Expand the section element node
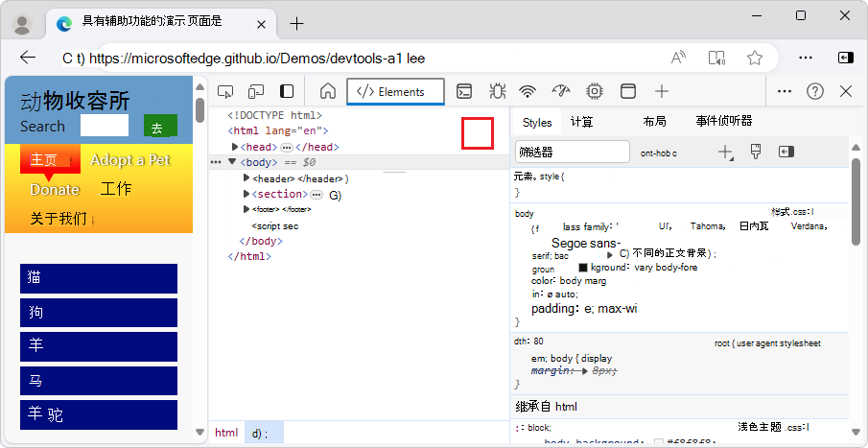Image resolution: width=868 pixels, height=448 pixels. [246, 194]
